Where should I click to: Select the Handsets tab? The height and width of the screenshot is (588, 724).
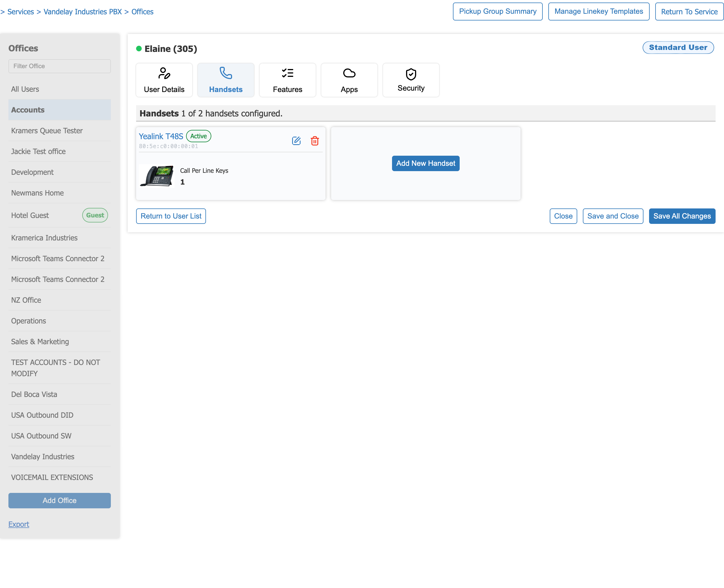pyautogui.click(x=226, y=80)
